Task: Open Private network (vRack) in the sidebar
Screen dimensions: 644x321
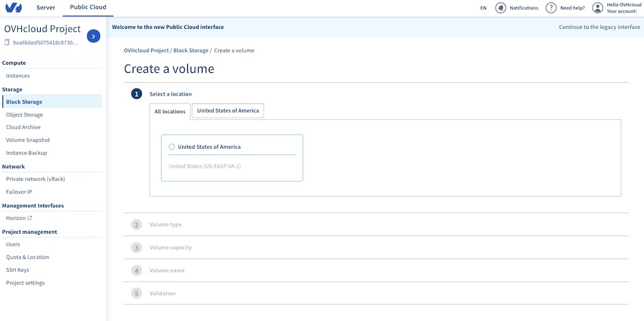Action: point(35,179)
